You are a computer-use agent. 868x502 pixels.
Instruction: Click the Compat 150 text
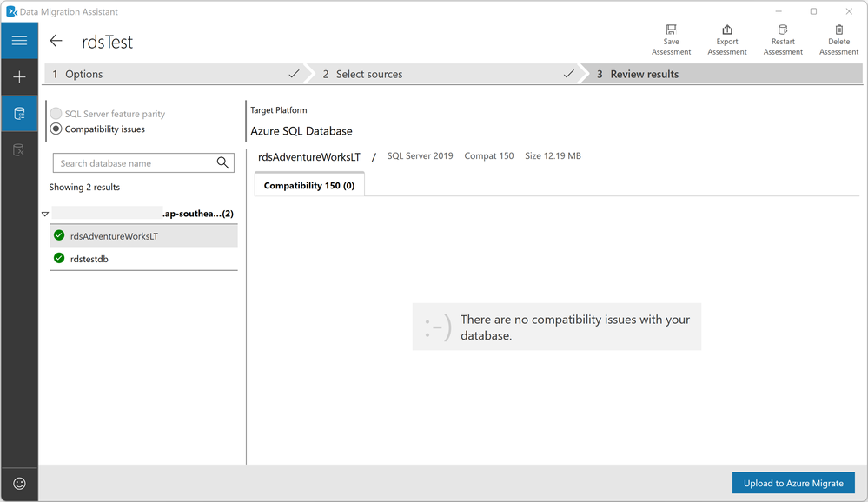pos(489,156)
